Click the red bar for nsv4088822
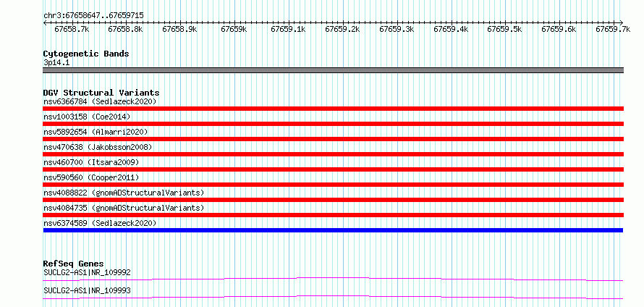 [x=334, y=200]
